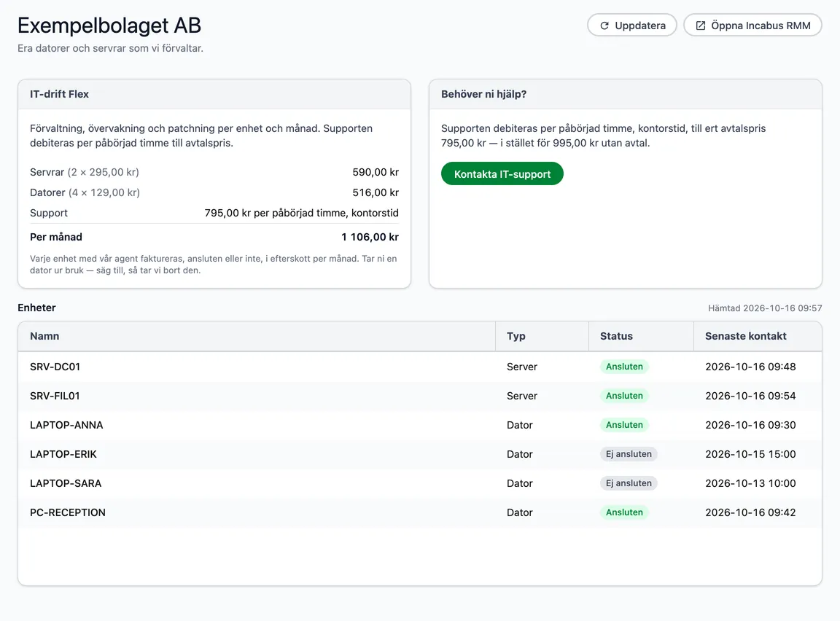The image size is (840, 621).
Task: Click the Ansluten badge for SRV-FIL01
Action: (x=624, y=396)
